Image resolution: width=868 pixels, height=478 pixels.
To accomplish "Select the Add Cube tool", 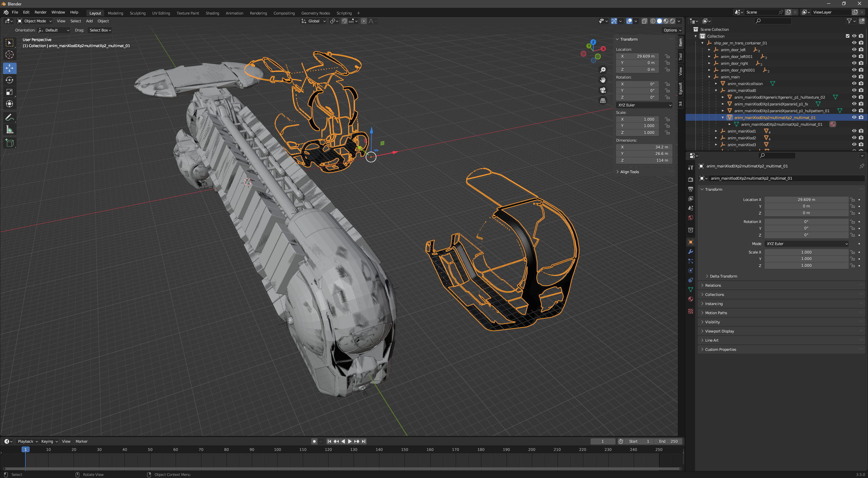I will 9,143.
